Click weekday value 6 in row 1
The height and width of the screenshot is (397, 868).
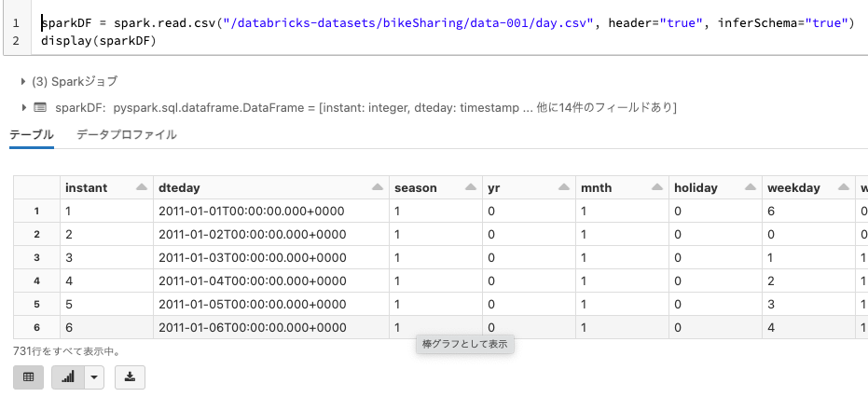(808, 211)
